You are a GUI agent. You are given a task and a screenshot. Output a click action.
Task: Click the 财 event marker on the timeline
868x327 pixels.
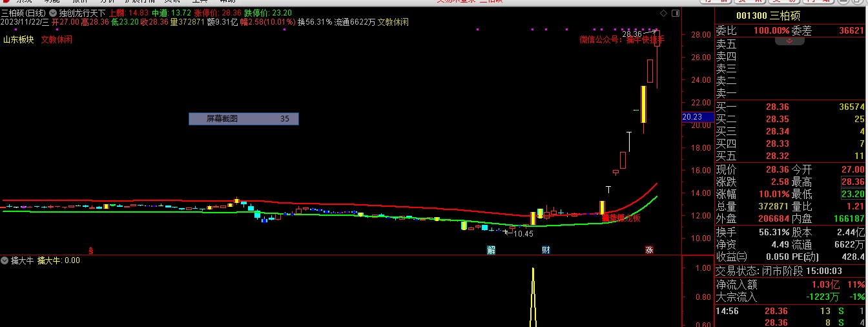[x=546, y=250]
